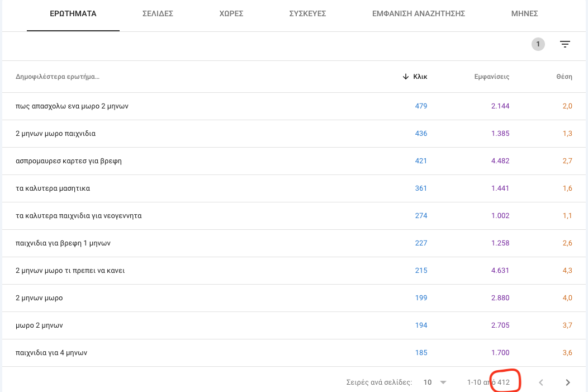The width and height of the screenshot is (588, 392).
Task: Select the ΕΡΩΤΗΜΑΤΑ tab
Action: 73,13
